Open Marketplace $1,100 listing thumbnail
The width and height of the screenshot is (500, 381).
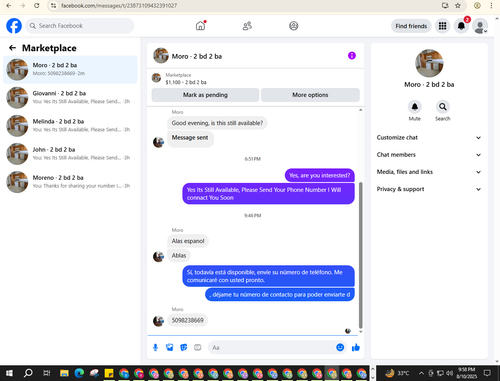156,78
